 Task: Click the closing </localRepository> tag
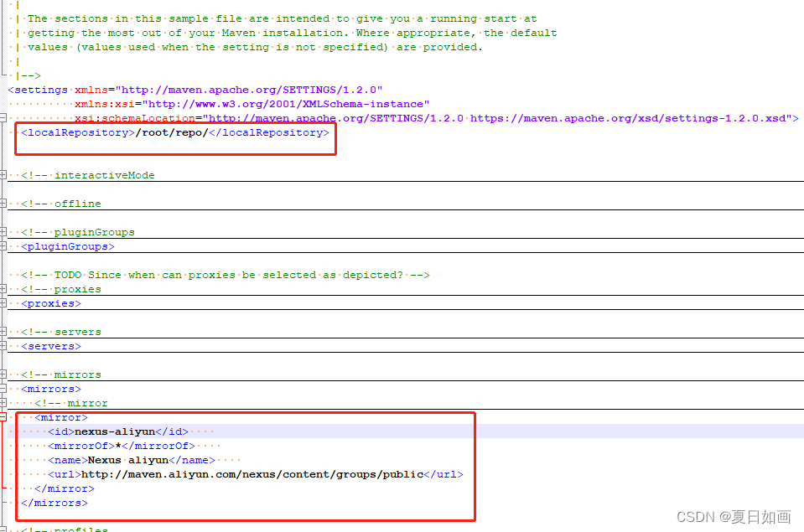pos(269,132)
